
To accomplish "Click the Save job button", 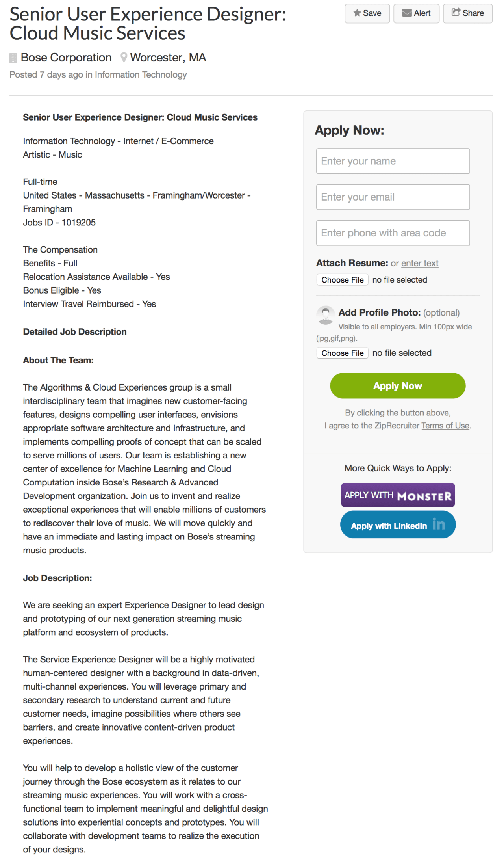I will [x=367, y=13].
